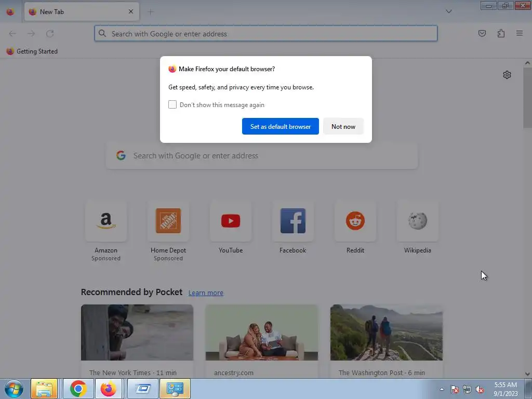Open Windows Explorer from the taskbar
This screenshot has width=532, height=399.
44,389
